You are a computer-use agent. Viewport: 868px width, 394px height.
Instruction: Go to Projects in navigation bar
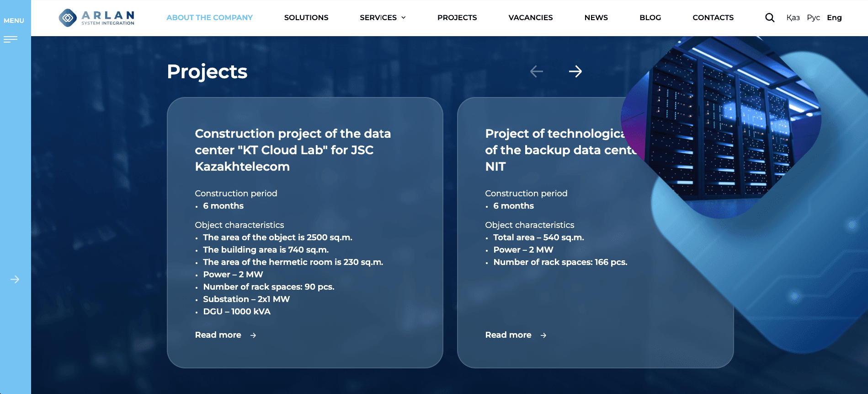point(457,17)
